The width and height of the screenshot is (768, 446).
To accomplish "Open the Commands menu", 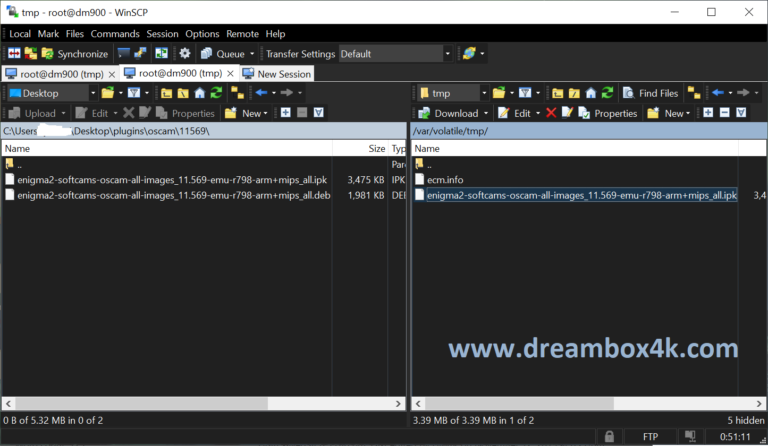I will [115, 34].
